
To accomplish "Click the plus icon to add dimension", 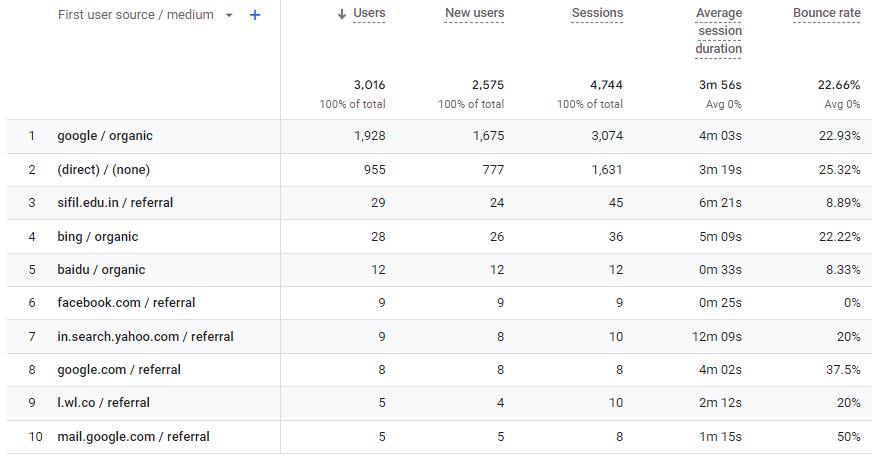I will pyautogui.click(x=255, y=15).
